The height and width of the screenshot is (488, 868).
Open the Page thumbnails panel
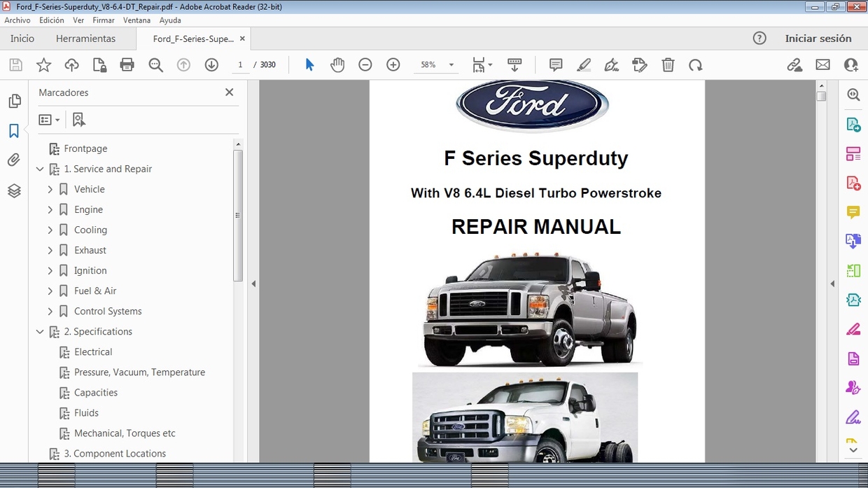tap(15, 101)
